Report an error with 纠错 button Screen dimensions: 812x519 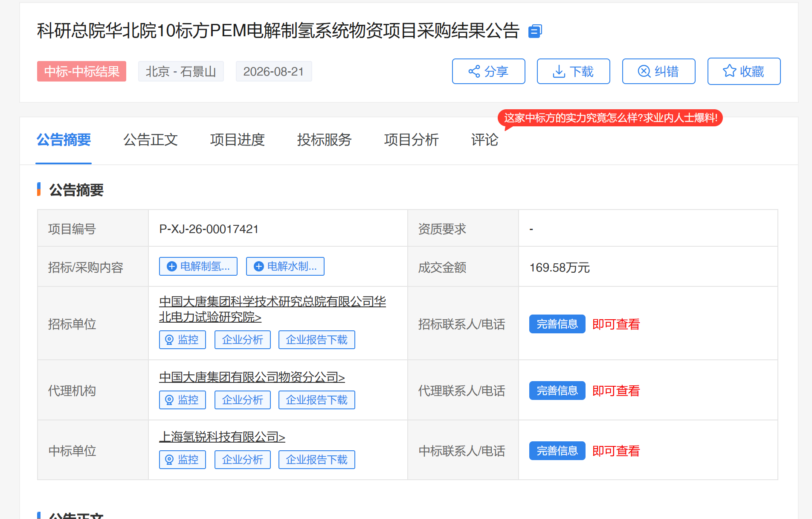(658, 71)
